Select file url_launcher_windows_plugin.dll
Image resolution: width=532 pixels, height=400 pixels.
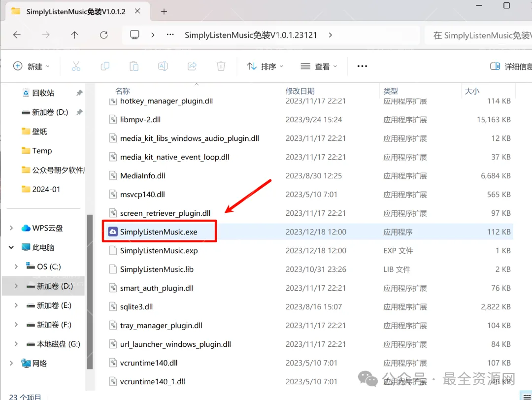(x=175, y=344)
